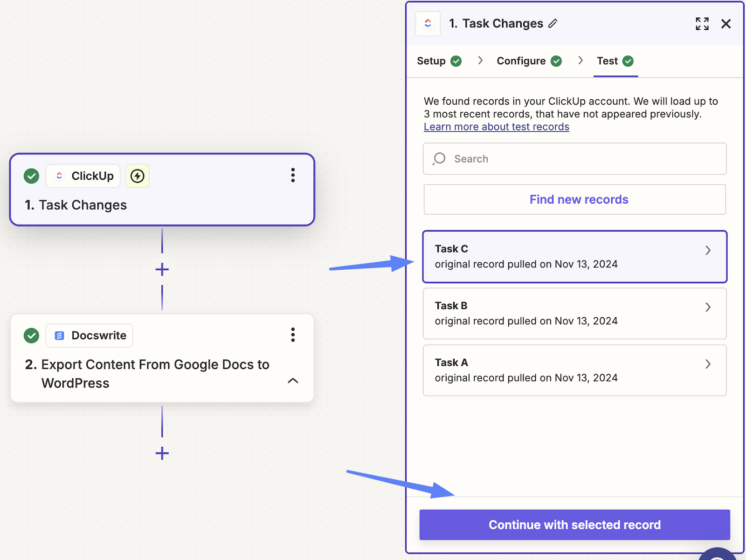This screenshot has width=746, height=560.
Task: Expand the Task C record details chevron
Action: pos(708,251)
